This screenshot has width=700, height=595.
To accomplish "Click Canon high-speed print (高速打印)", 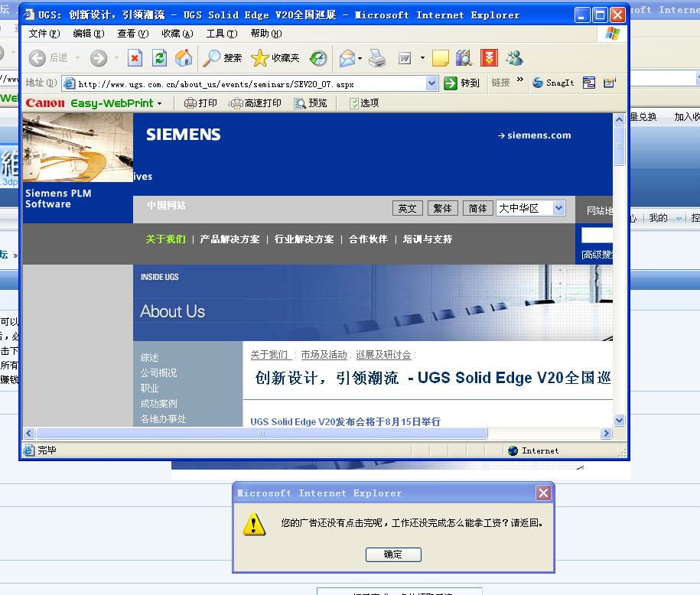I will click(256, 103).
